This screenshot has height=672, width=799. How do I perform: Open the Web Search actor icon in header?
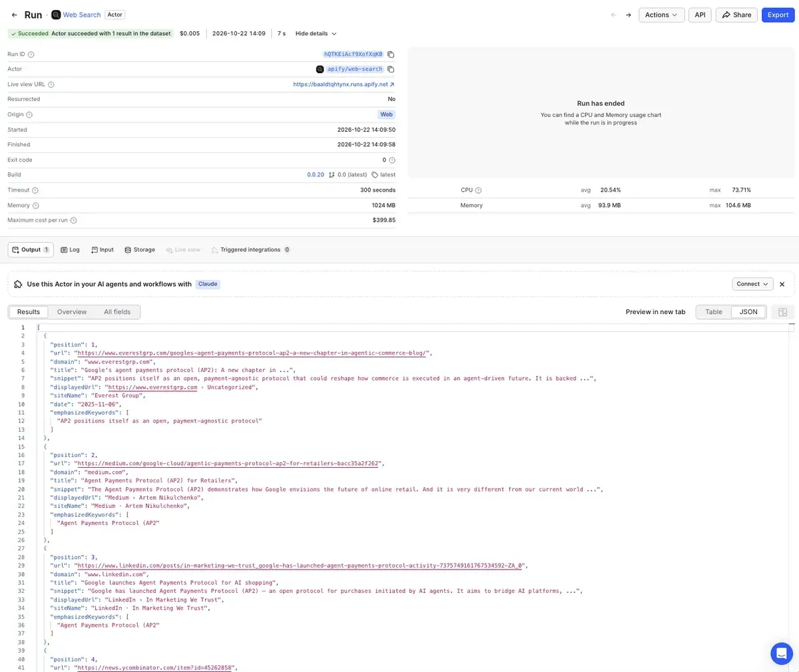[56, 15]
